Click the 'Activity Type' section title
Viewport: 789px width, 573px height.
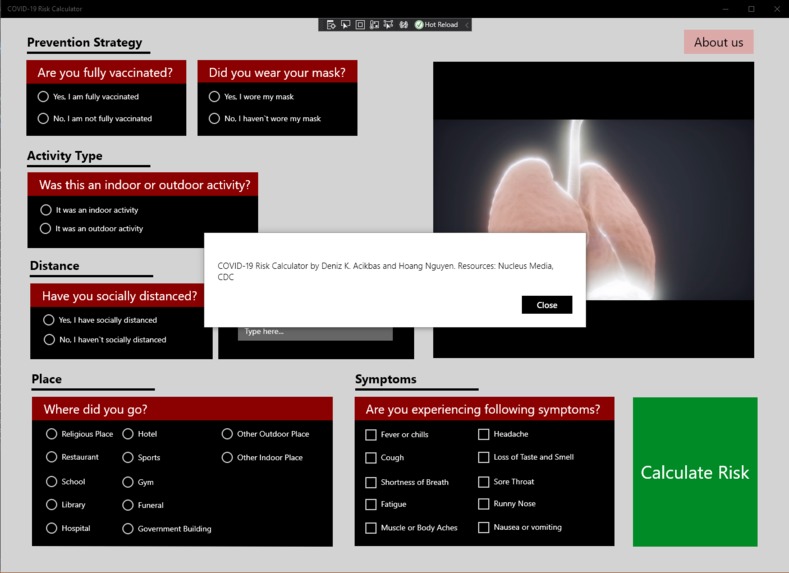(65, 155)
